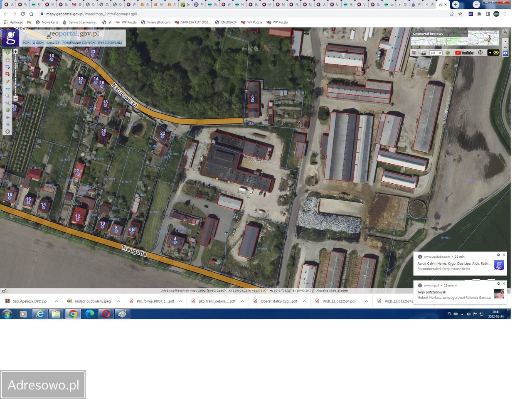Click the zoom slider plus button
Image resolution: width=532 pixels, height=399 pixels.
pyautogui.click(x=16, y=52)
